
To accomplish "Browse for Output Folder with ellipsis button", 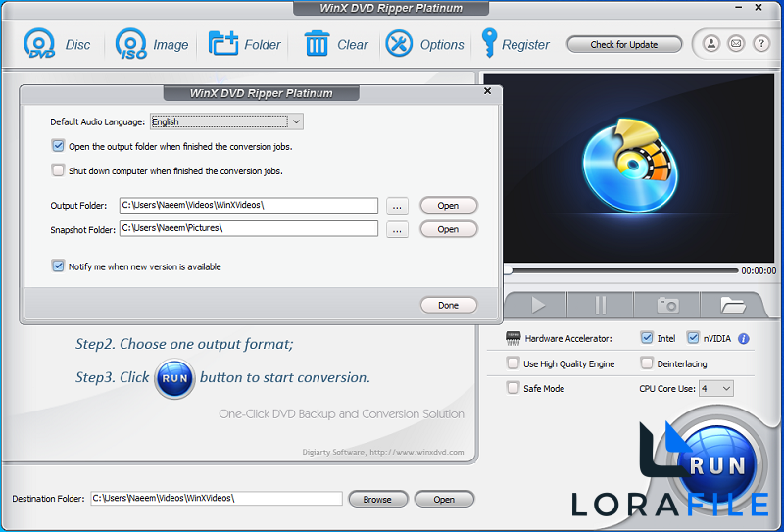I will pos(397,206).
